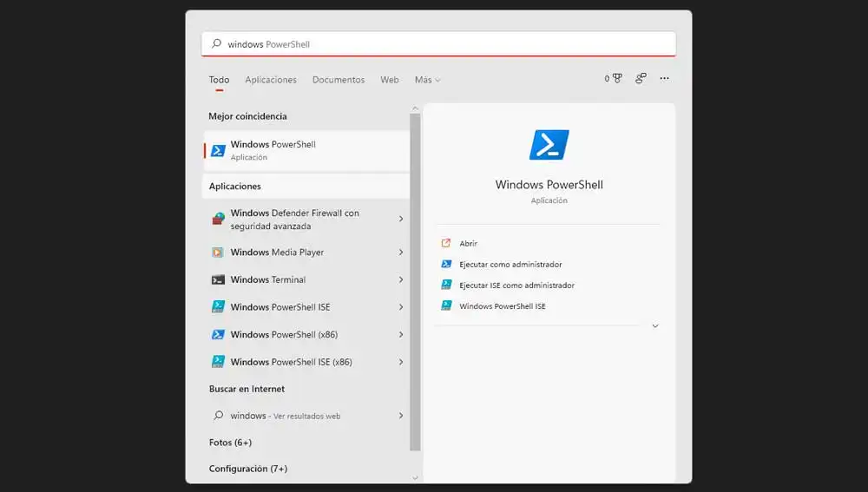Click the Windows Media Player icon
The image size is (868, 492).
(218, 253)
